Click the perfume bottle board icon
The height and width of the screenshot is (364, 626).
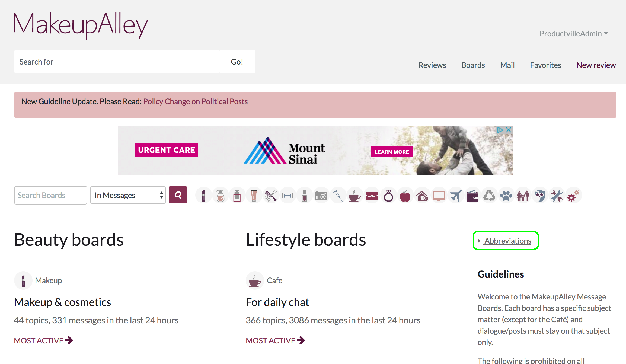[237, 196]
